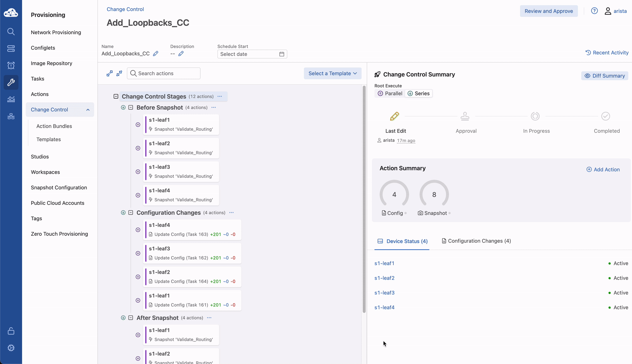Click the Review and Approve button

click(549, 11)
